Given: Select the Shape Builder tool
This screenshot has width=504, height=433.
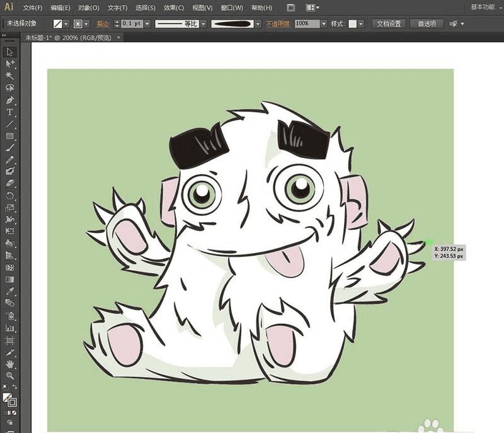Looking at the screenshot, I should [9, 243].
